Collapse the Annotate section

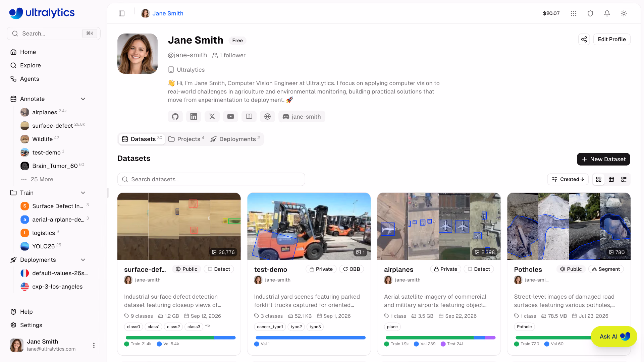tap(83, 99)
